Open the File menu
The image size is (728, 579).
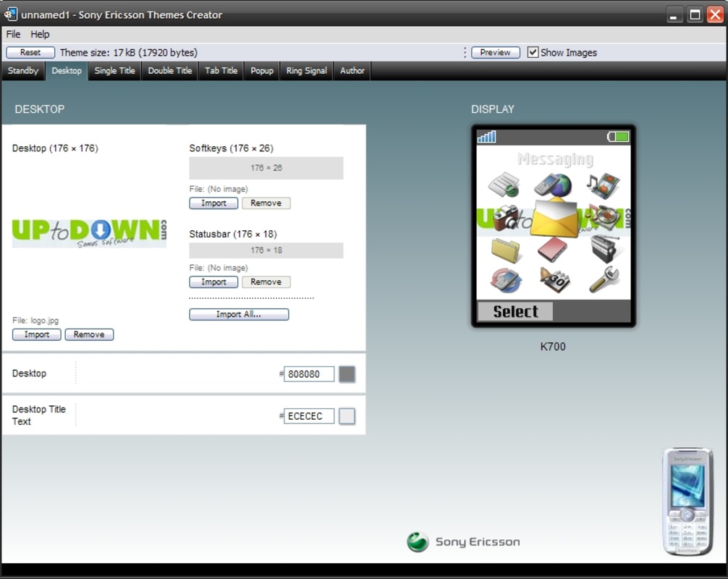click(13, 34)
